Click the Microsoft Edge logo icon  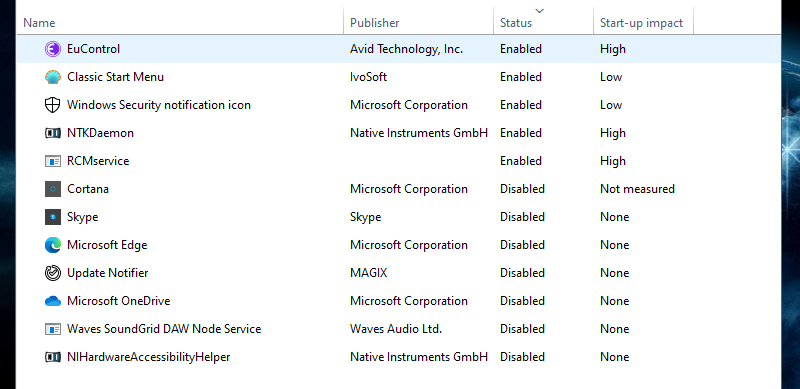pos(53,245)
